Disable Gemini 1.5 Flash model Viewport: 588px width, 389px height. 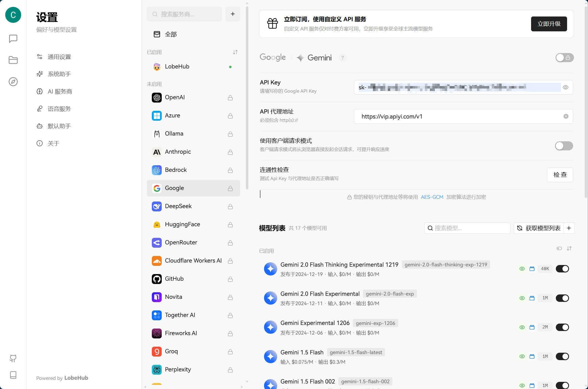562,356
